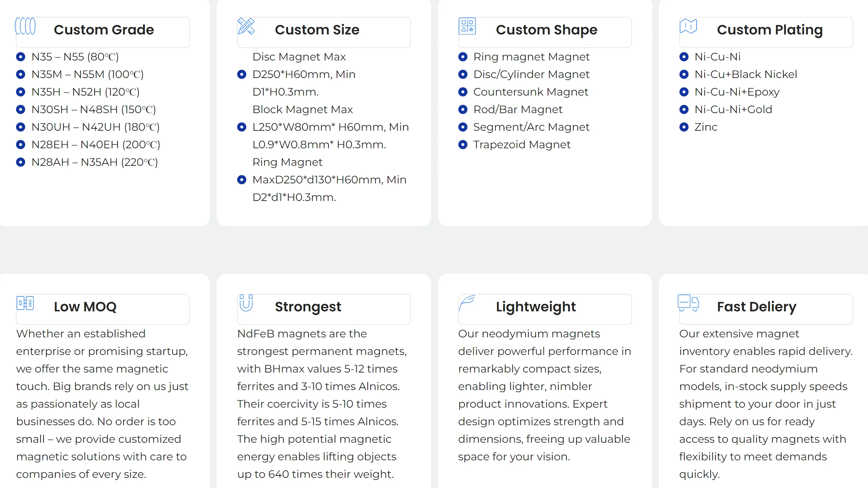Click the D250*H60mm disc size bullet
868x488 pixels.
(x=242, y=74)
